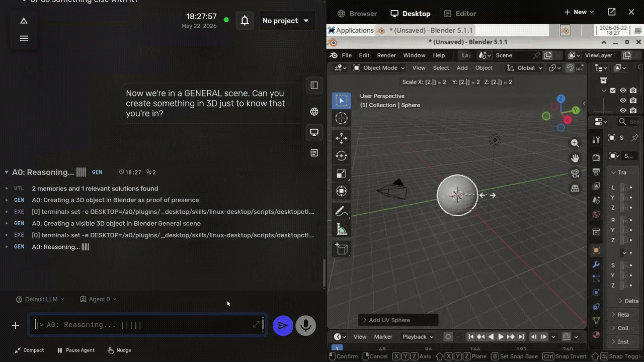Start voice input with the microphone button
This screenshot has height=362, width=644.
[305, 326]
